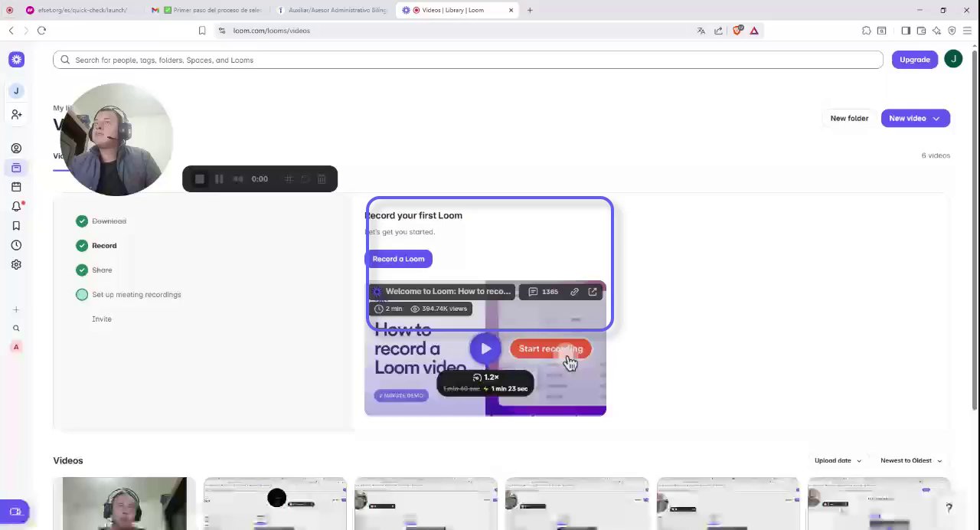Open the history clock icon

click(x=16, y=245)
